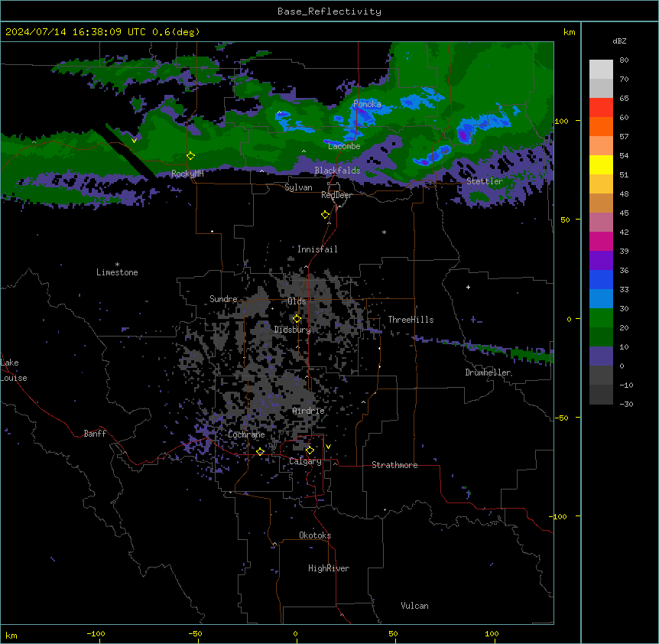659x644 pixels.
Task: Click the dBZ legend heading
Action: (619, 41)
